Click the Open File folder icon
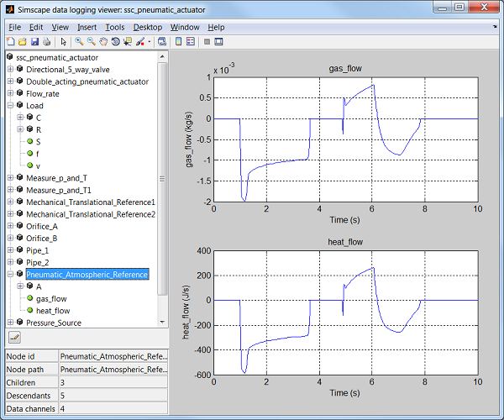504x420 pixels. (x=23, y=41)
